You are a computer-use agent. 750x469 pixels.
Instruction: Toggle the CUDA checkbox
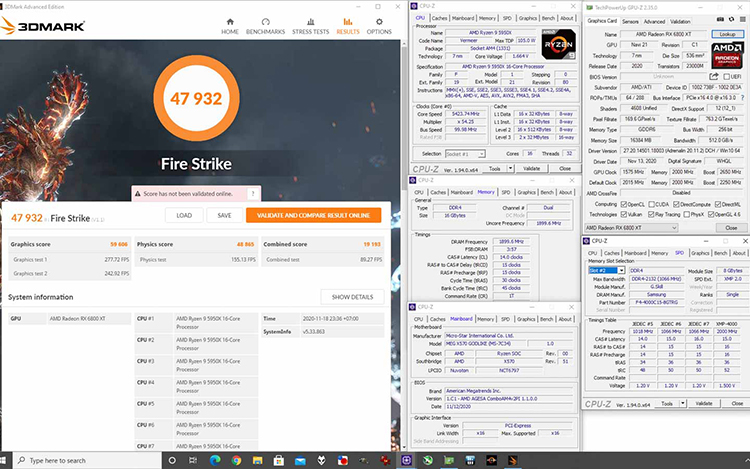point(652,204)
